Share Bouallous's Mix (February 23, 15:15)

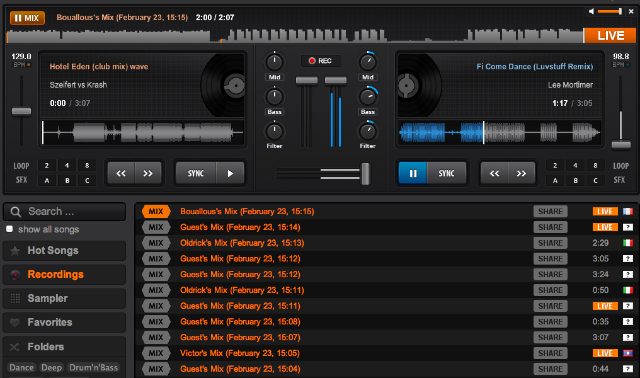tap(550, 211)
